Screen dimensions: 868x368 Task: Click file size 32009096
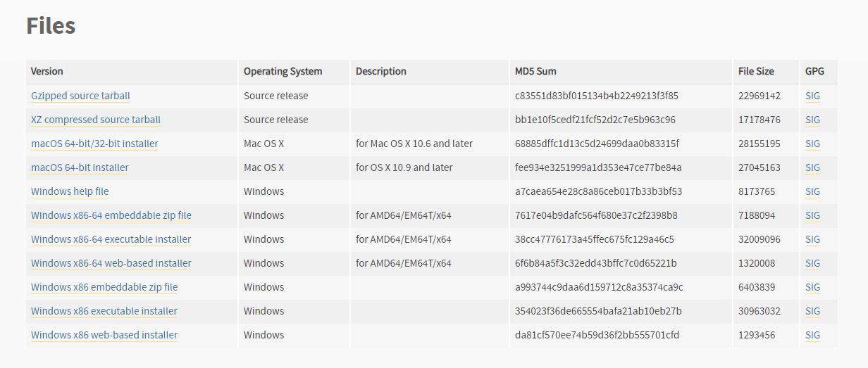tap(759, 239)
